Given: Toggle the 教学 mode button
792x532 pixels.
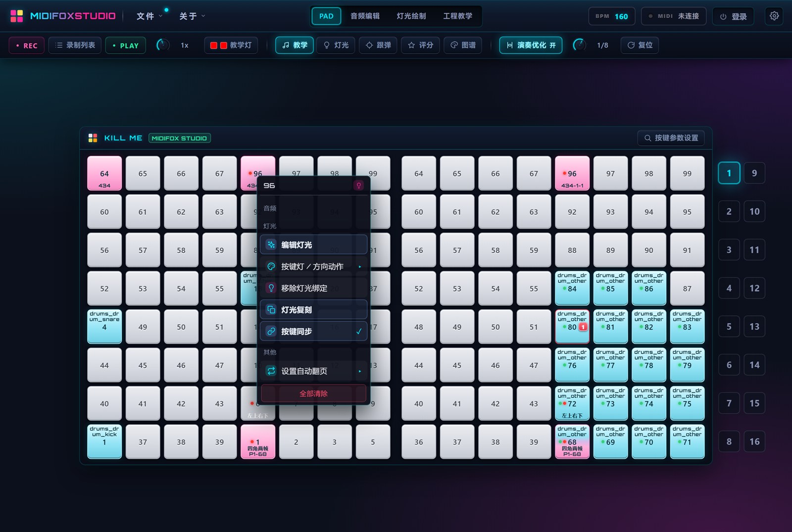Looking at the screenshot, I should pyautogui.click(x=295, y=45).
